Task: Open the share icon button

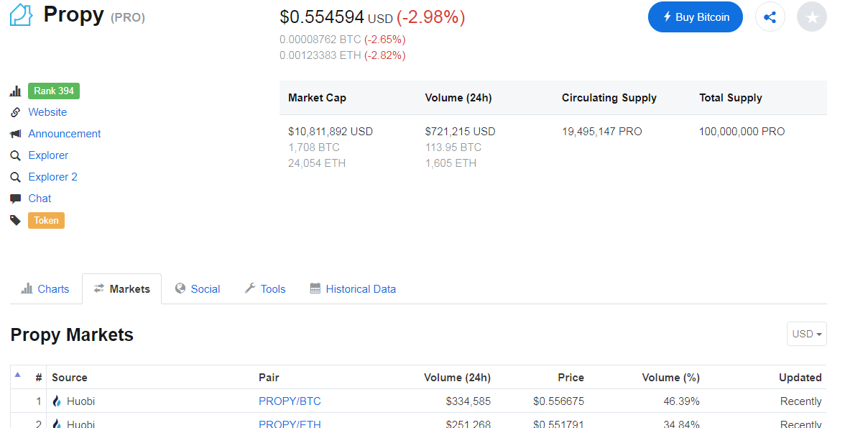Action: 770,17
